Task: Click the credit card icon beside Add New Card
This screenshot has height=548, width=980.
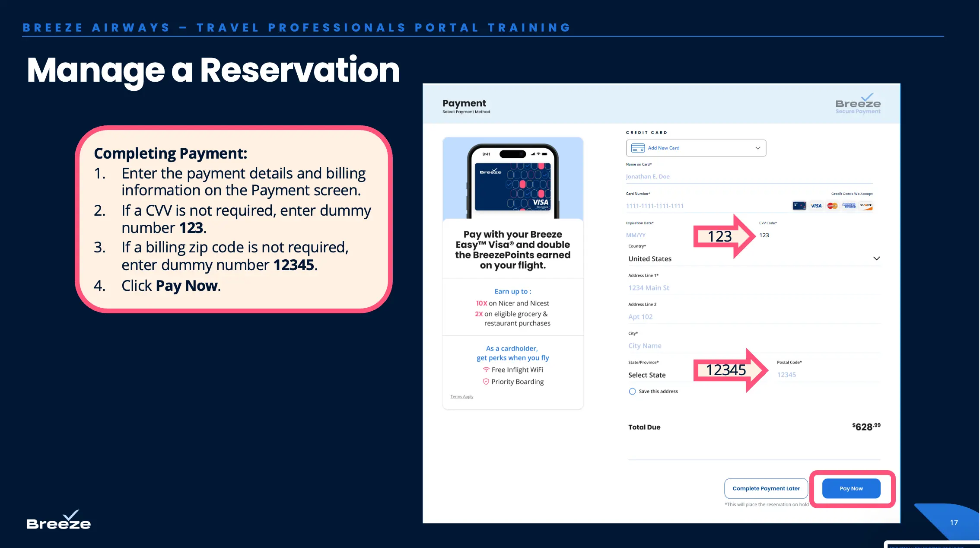Action: click(x=638, y=148)
